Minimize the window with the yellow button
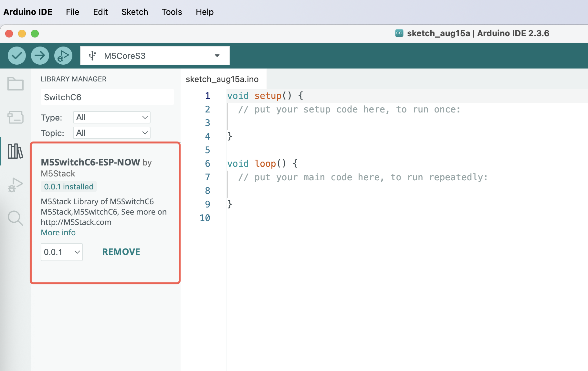 22,33
